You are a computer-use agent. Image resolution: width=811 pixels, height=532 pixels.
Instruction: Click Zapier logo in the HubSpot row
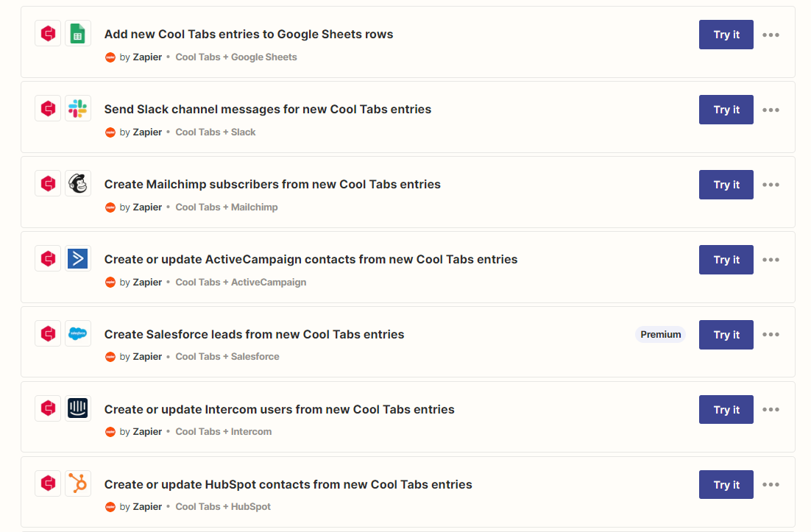pyautogui.click(x=110, y=507)
